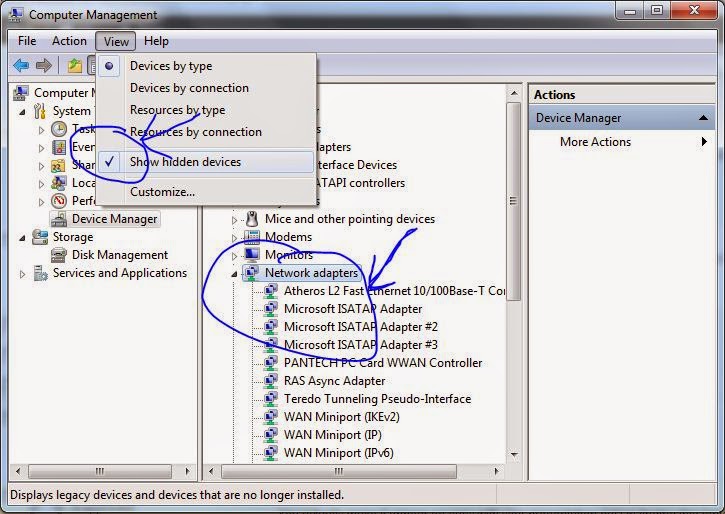Click the WAN Miniport (IPv6) adapter icon
Screen dimensions: 725x514
pyautogui.click(x=270, y=453)
